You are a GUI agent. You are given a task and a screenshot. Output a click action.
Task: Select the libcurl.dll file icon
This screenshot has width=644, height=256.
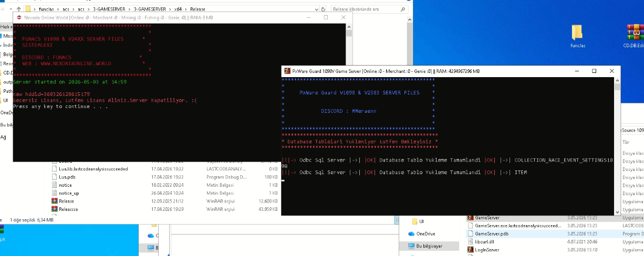click(470, 241)
